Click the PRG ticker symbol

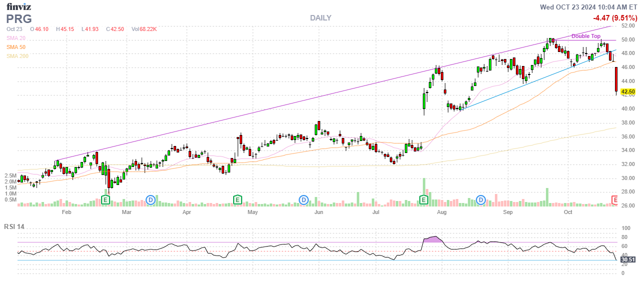tap(19, 19)
